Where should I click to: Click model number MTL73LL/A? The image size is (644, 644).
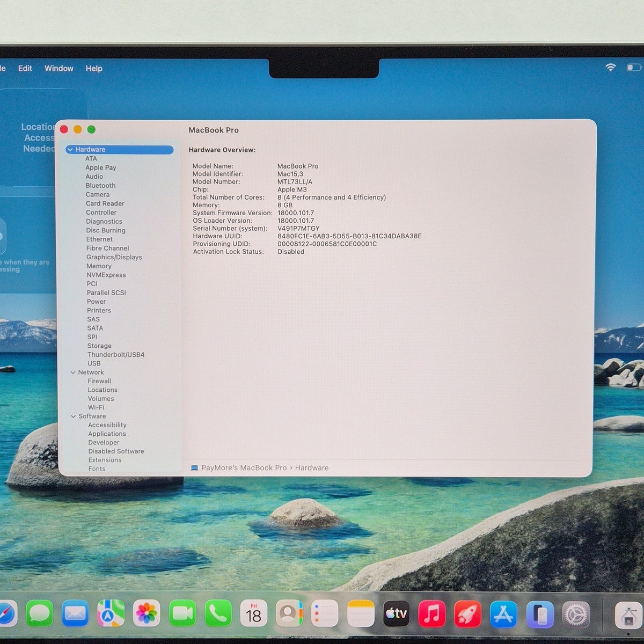tap(295, 182)
